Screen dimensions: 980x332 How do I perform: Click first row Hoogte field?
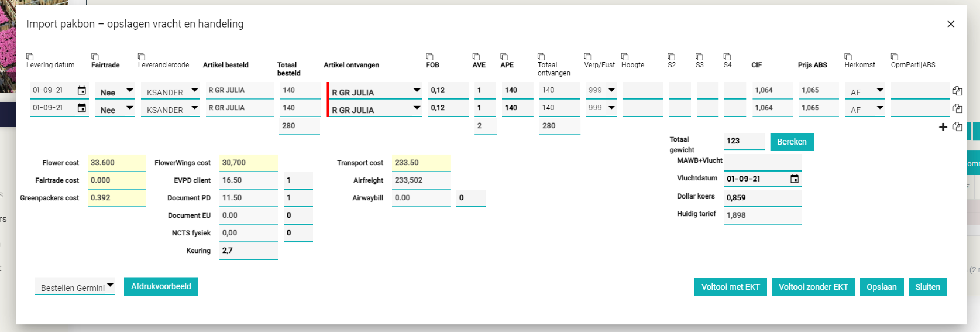pyautogui.click(x=643, y=91)
